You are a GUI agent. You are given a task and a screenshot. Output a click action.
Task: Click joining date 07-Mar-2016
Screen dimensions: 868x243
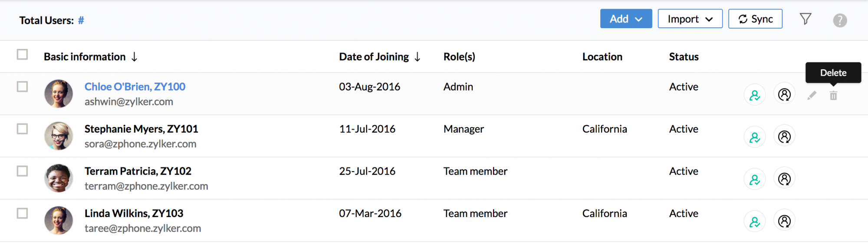tap(370, 213)
